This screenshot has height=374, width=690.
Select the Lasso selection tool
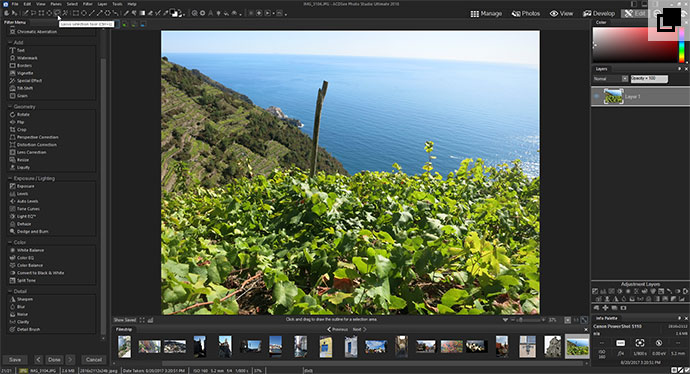tap(57, 13)
